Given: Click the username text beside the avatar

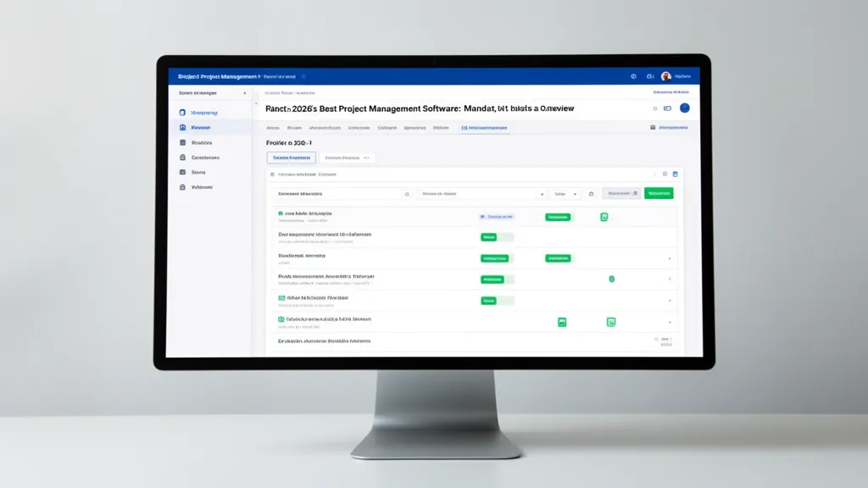Looking at the screenshot, I should pyautogui.click(x=682, y=76).
